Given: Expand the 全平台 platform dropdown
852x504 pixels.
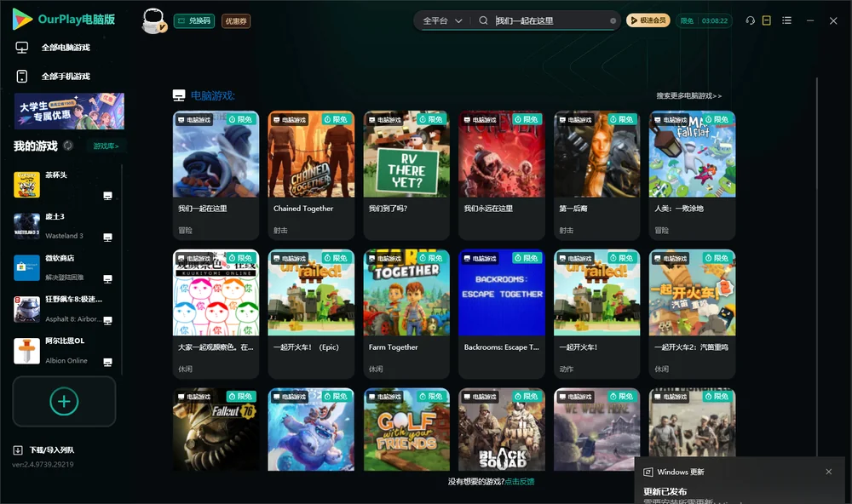Looking at the screenshot, I should coord(442,20).
